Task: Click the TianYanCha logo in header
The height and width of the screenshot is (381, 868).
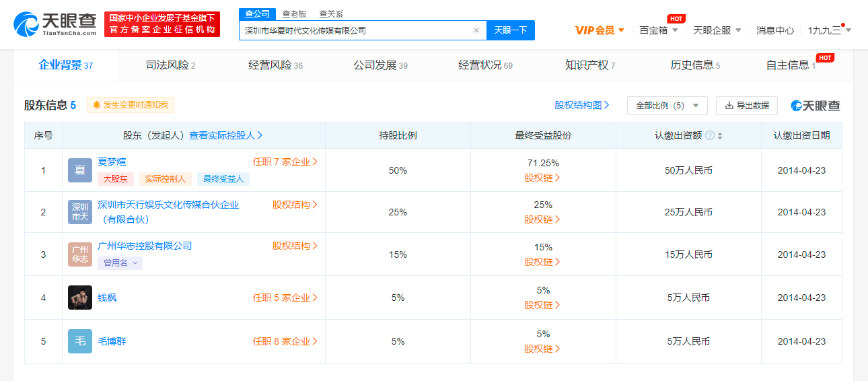Action: click(x=55, y=24)
